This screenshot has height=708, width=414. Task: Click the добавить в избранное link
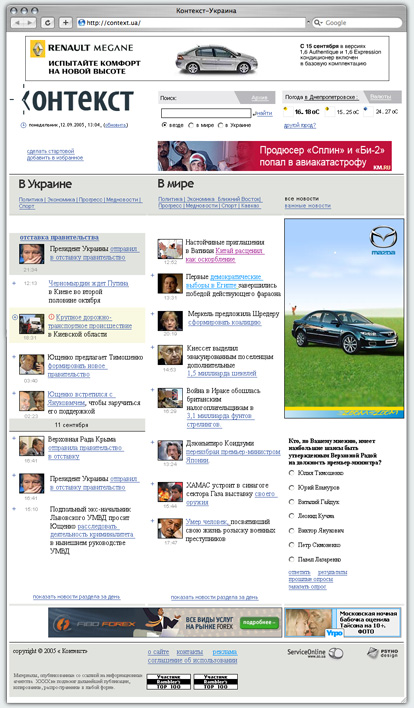coord(55,158)
